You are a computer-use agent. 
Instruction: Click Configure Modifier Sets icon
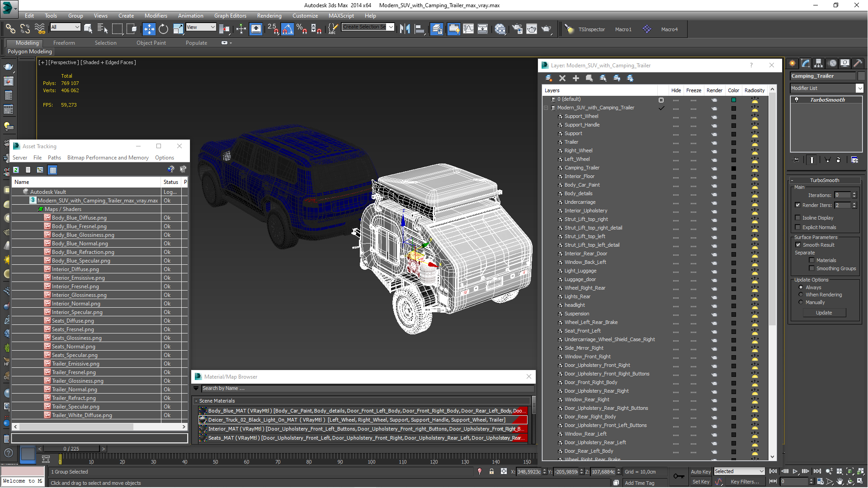tap(854, 160)
